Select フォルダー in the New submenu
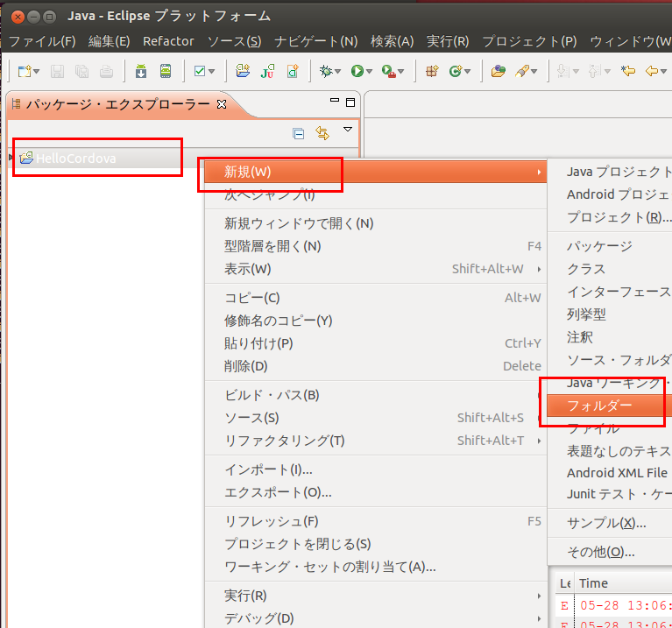 click(610, 406)
